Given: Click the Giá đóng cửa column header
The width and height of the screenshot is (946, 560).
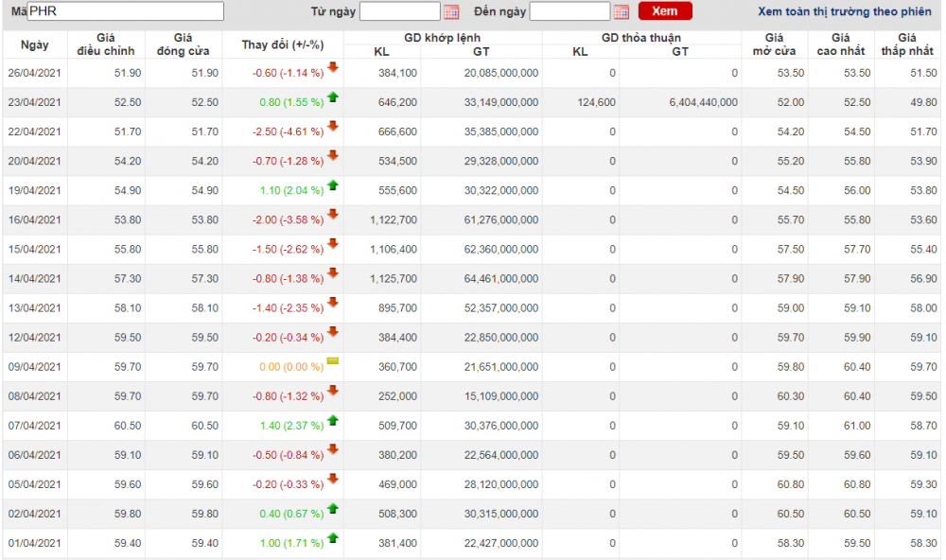Looking at the screenshot, I should click(184, 44).
